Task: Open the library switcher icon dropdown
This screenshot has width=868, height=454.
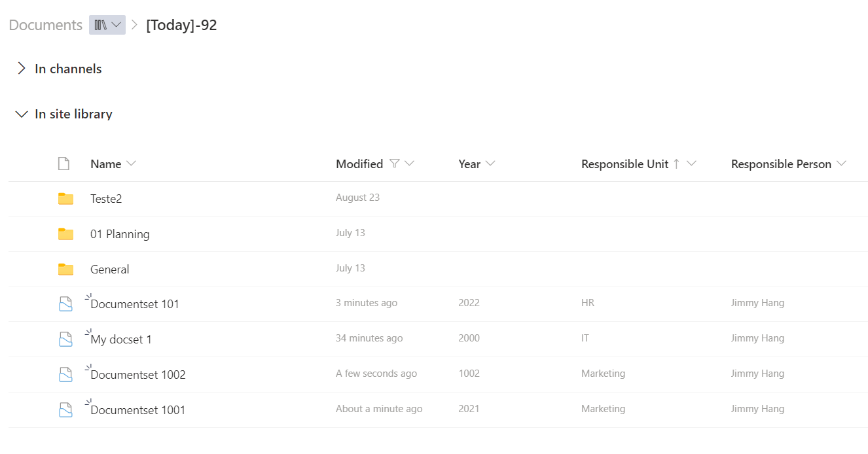Action: pos(107,25)
